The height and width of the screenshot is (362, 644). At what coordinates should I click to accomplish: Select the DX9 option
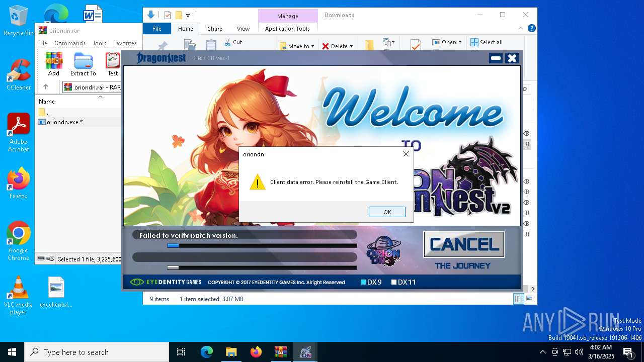(x=371, y=282)
